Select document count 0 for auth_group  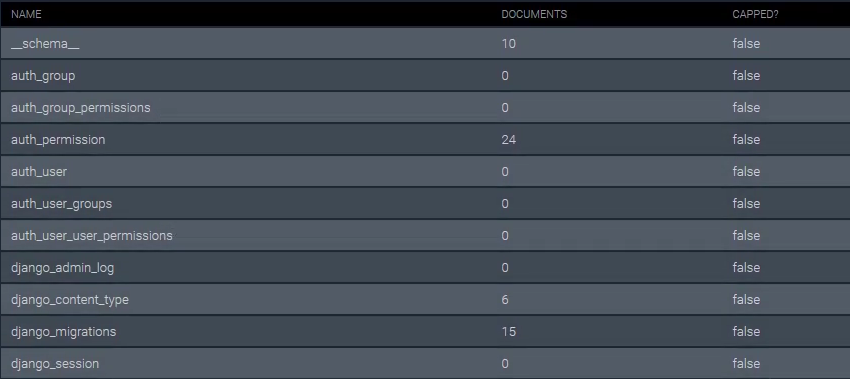[505, 76]
